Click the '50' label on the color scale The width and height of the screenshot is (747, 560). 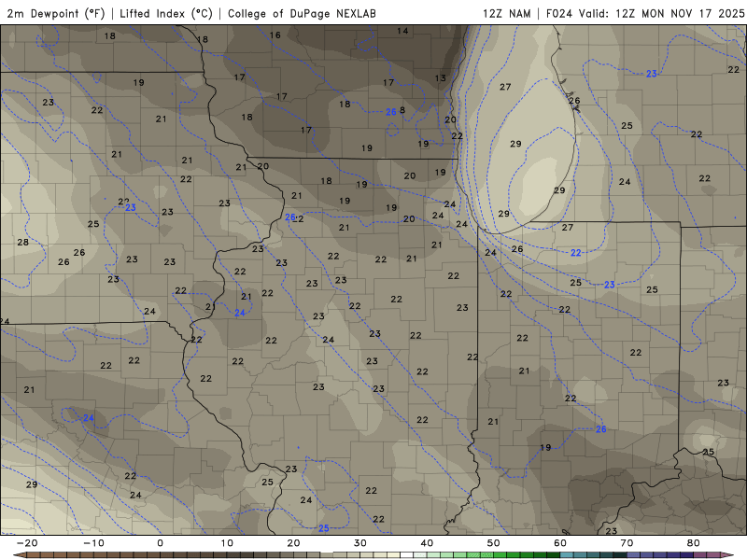point(494,543)
